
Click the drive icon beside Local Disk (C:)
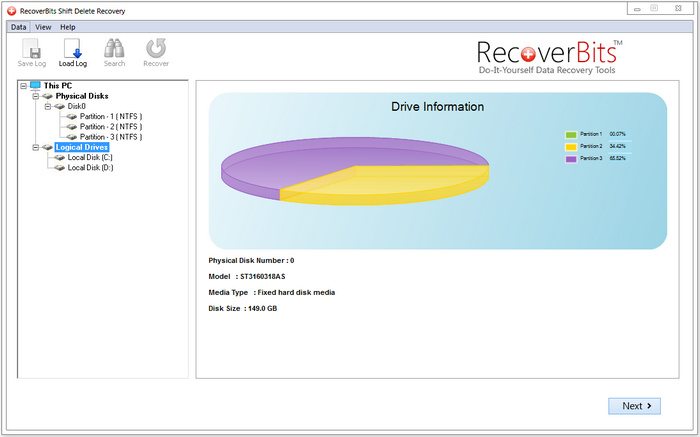pyautogui.click(x=59, y=158)
